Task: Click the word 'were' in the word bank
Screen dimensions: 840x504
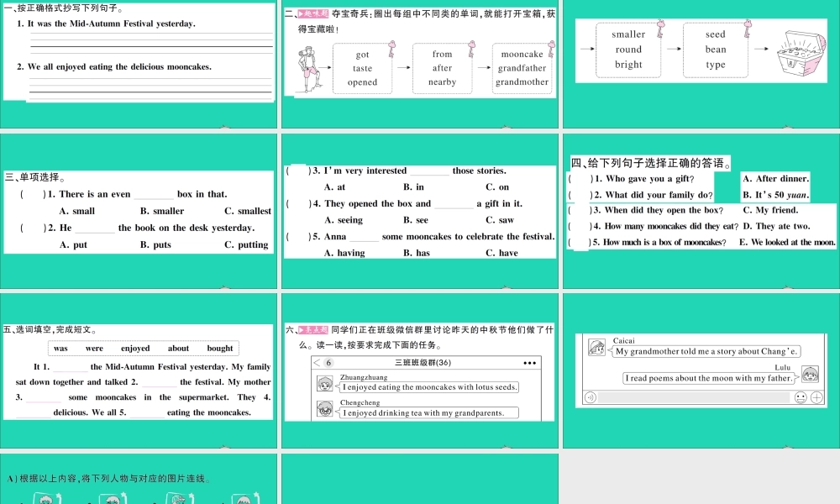Action: 94,348
